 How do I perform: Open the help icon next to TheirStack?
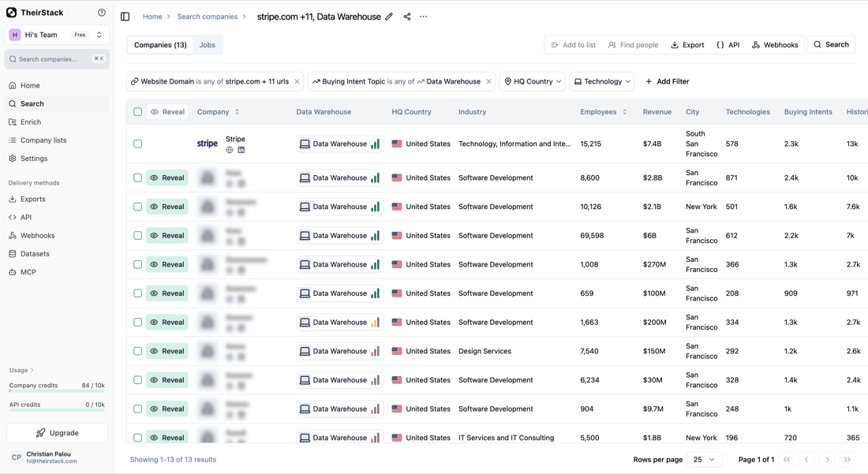[x=101, y=12]
